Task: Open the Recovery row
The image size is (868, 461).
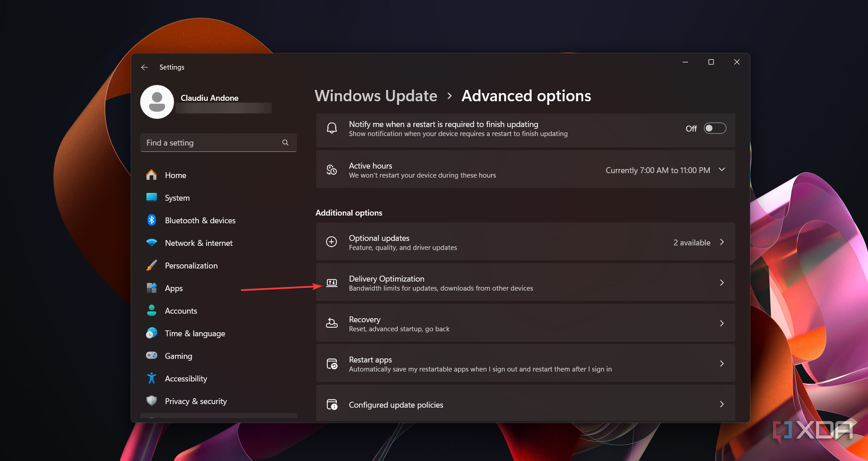Action: point(525,323)
